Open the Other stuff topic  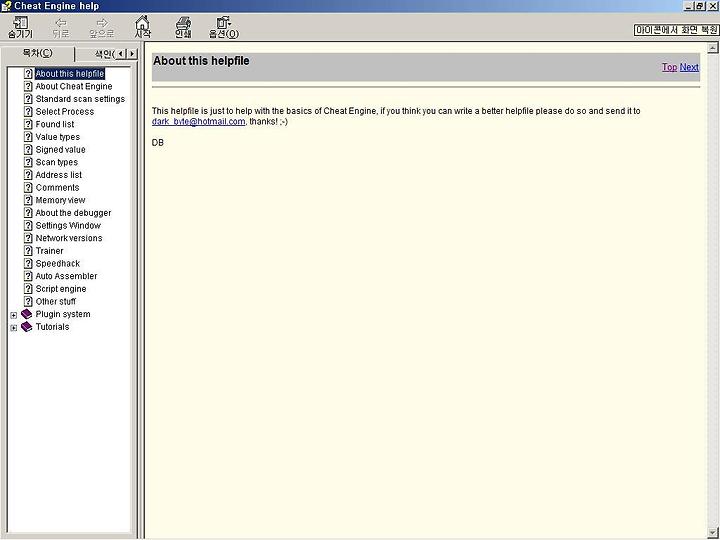[56, 301]
